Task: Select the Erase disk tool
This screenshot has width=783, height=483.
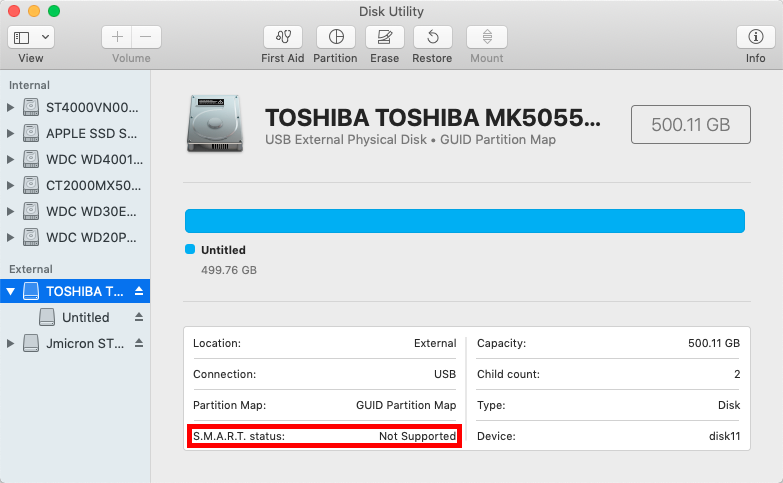Action: coord(384,38)
